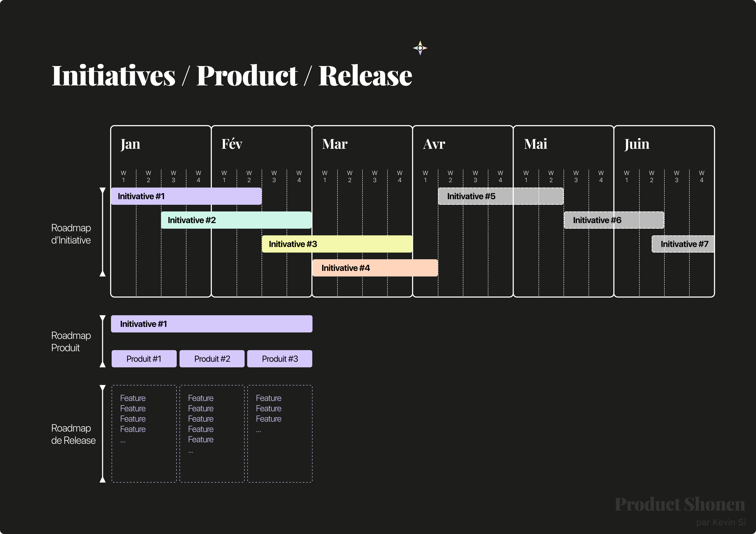Click the Jan month header
The image size is (756, 534).
pyautogui.click(x=130, y=144)
